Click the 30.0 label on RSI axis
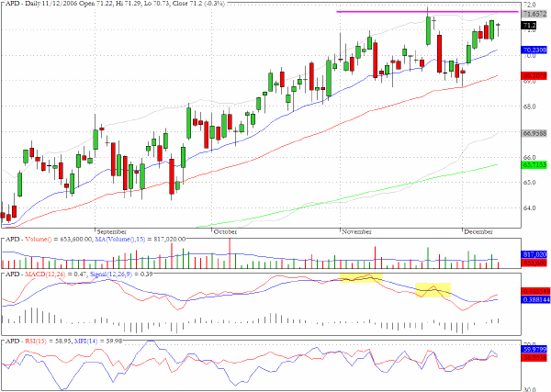The height and width of the screenshot is (392, 551). (529, 389)
